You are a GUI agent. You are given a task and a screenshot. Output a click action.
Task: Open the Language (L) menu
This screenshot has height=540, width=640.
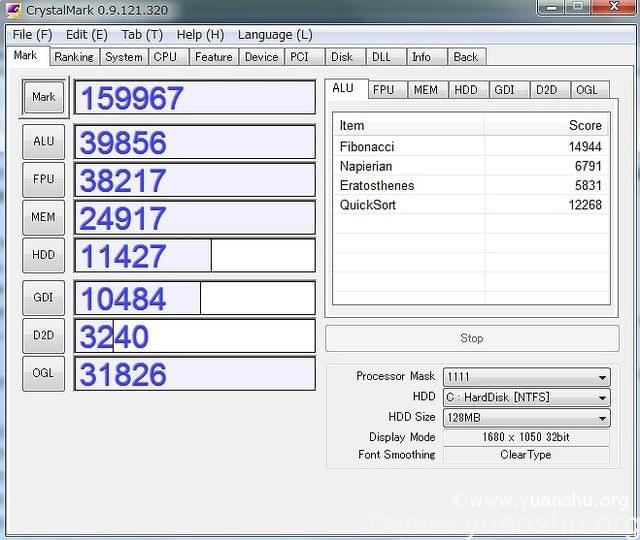(x=275, y=35)
